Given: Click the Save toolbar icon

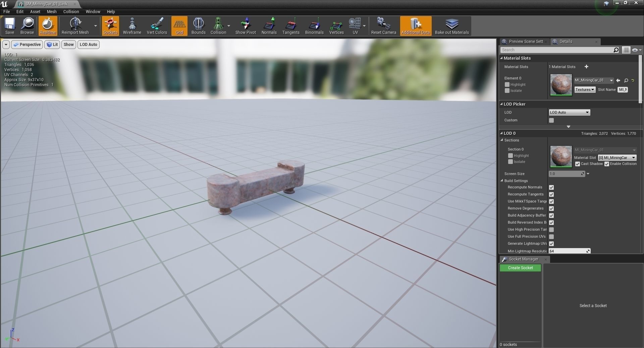Looking at the screenshot, I should coord(10,26).
